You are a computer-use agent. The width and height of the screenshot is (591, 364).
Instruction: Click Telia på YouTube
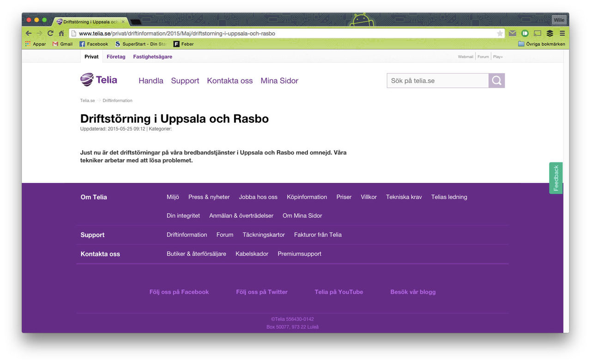tap(339, 292)
